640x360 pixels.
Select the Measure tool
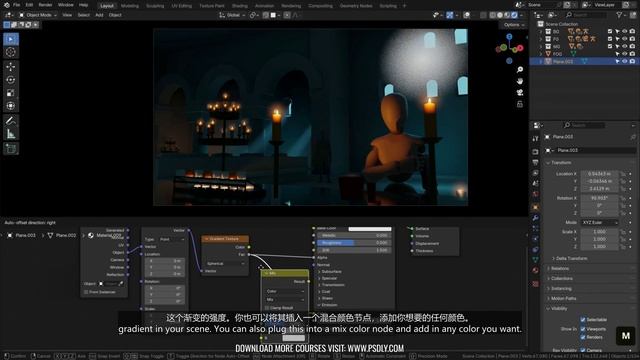11,134
